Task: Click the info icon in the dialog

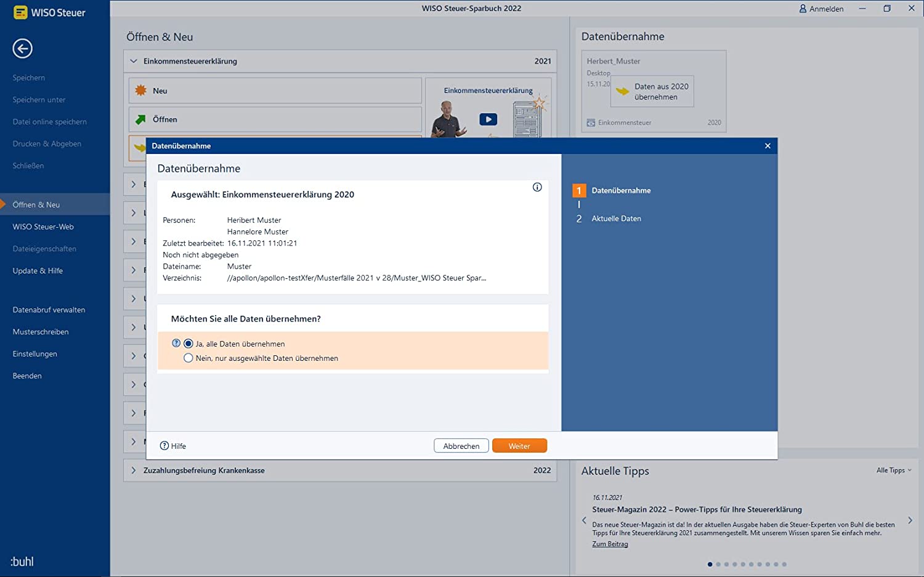Action: (537, 187)
